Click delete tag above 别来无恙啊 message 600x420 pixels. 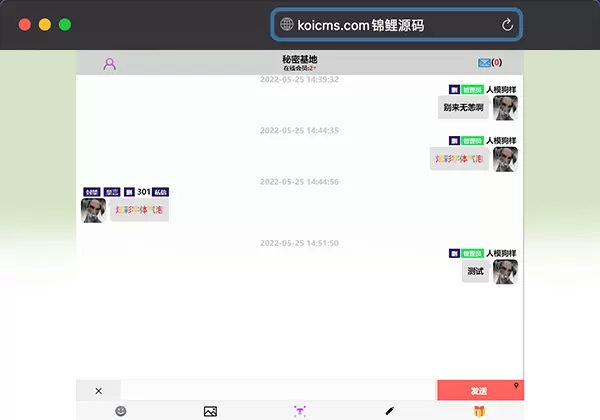pyautogui.click(x=454, y=90)
